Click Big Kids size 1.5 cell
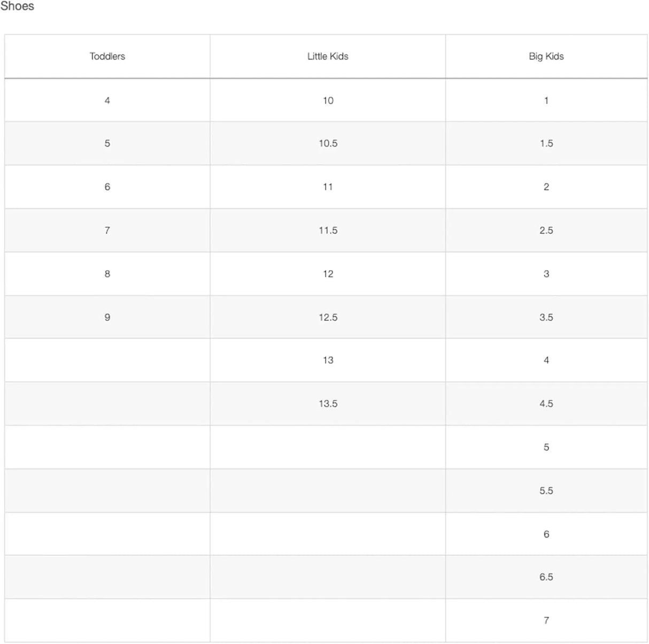The height and width of the screenshot is (644, 649). tap(546, 143)
